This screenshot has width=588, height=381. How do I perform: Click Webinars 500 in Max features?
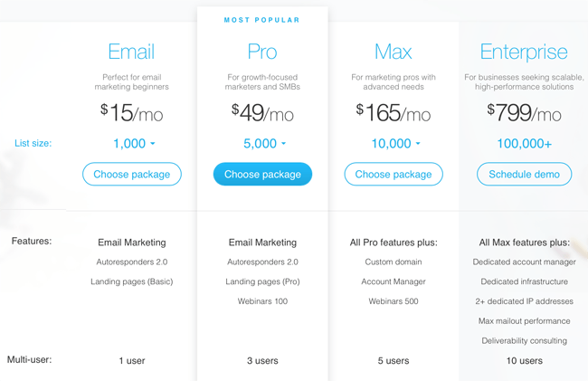click(394, 301)
